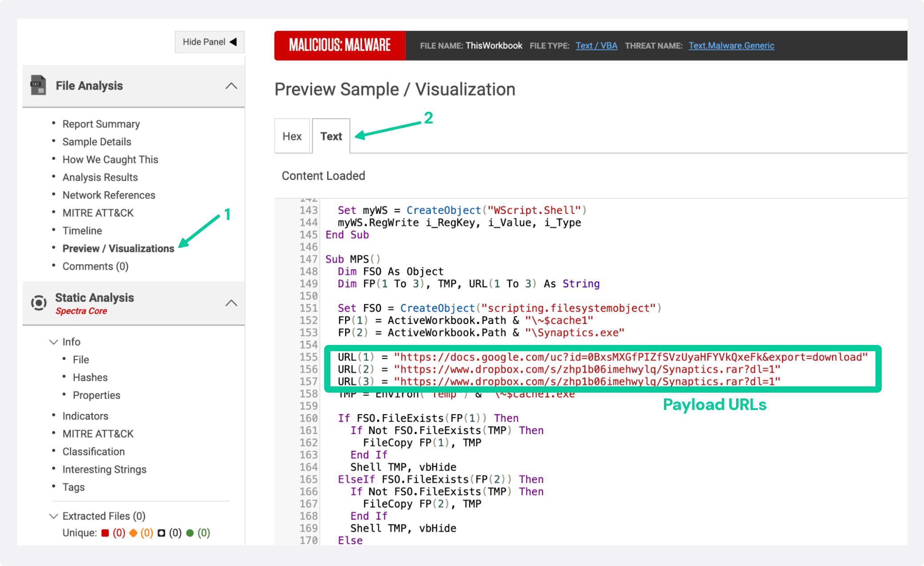Click the white square Unique indicator
The width and height of the screenshot is (924, 566).
click(x=162, y=533)
